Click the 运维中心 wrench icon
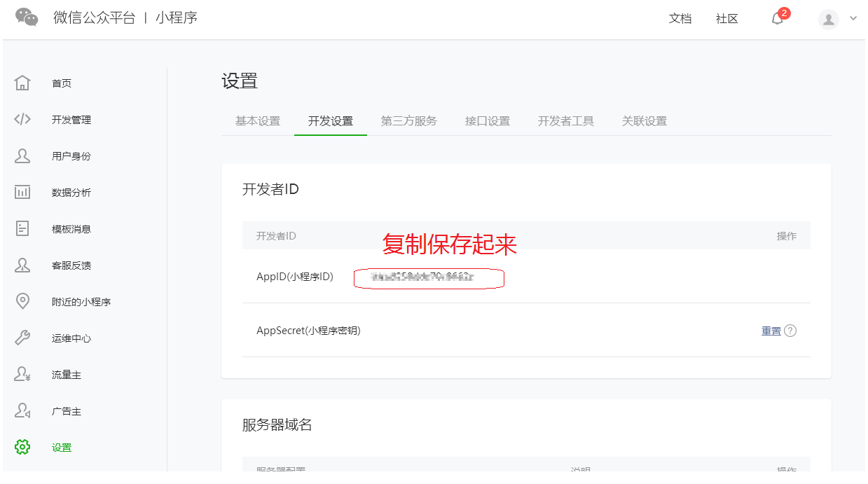868x484 pixels. point(22,338)
